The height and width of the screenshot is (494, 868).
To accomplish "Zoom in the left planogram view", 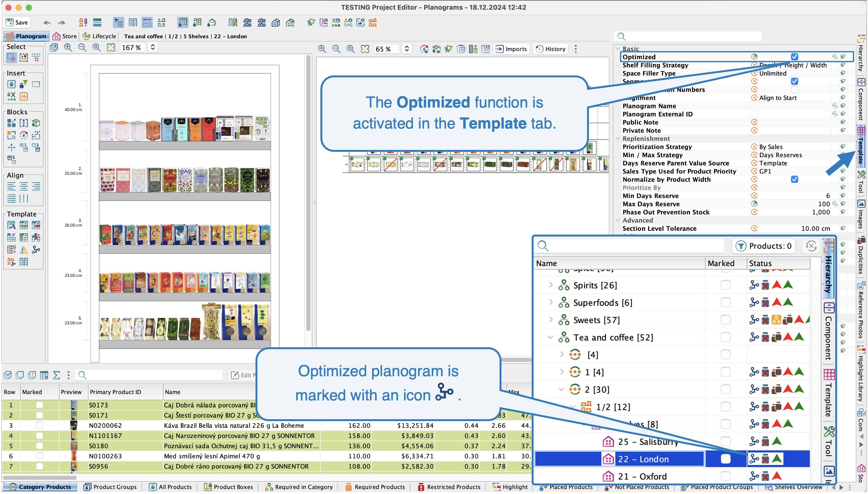I will point(68,47).
